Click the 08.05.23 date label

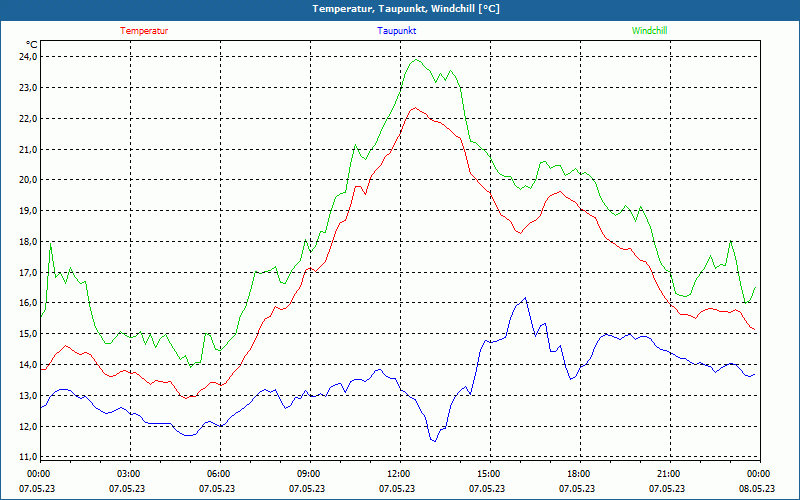(x=757, y=489)
